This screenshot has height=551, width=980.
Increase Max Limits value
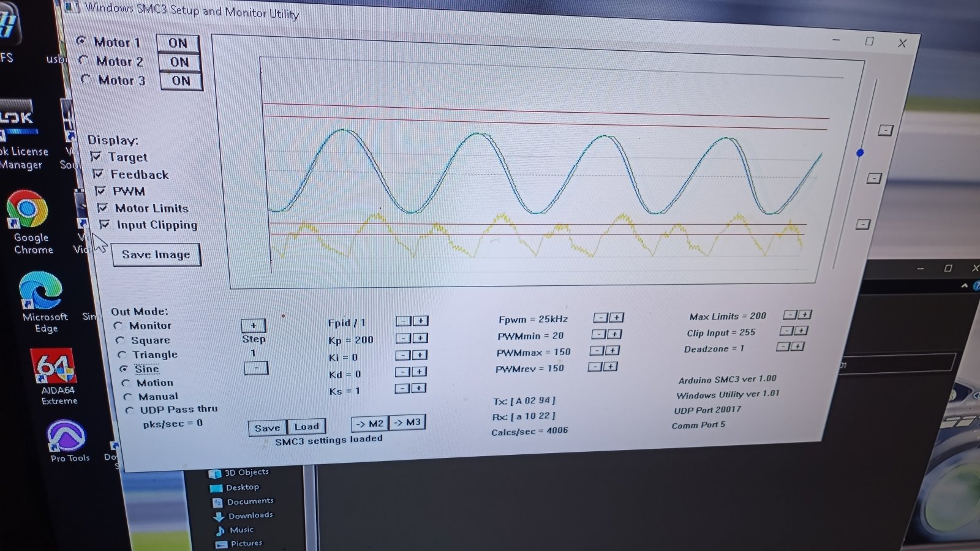pos(805,315)
